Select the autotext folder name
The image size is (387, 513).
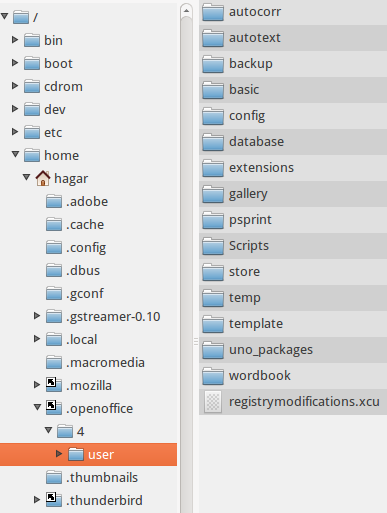pyautogui.click(x=255, y=38)
